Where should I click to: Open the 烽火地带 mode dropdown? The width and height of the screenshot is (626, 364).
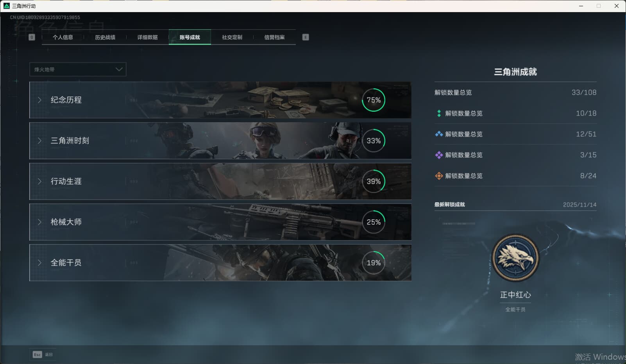[78, 70]
